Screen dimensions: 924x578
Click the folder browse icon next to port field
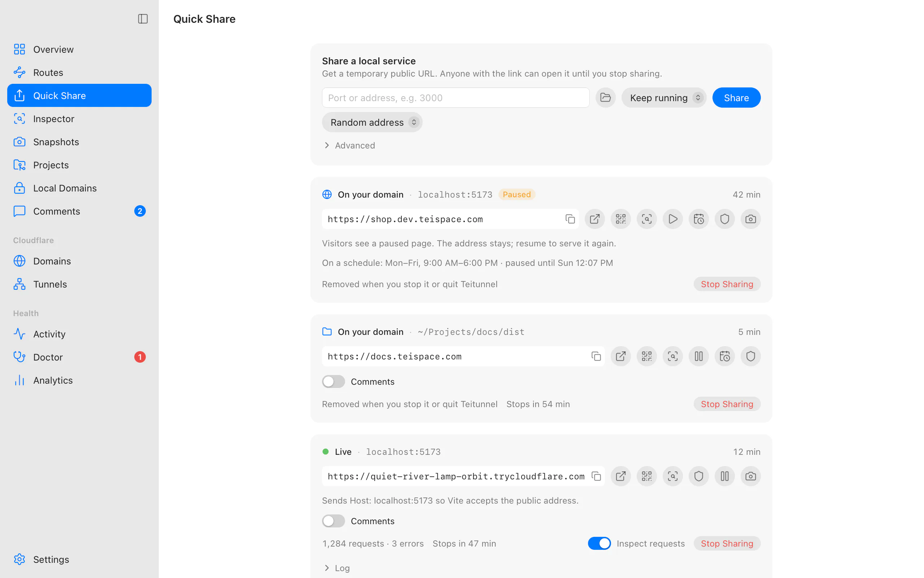click(x=605, y=98)
